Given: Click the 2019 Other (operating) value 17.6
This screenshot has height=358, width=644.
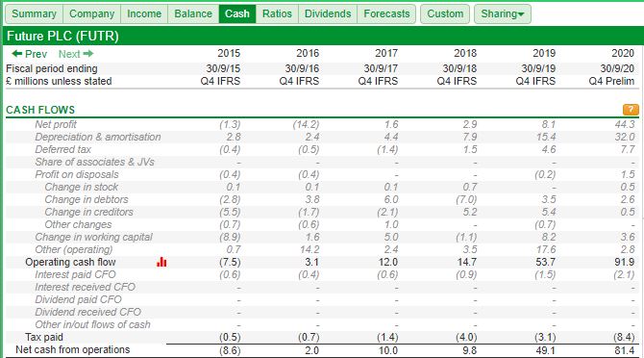Looking at the screenshot, I should click(x=546, y=249).
